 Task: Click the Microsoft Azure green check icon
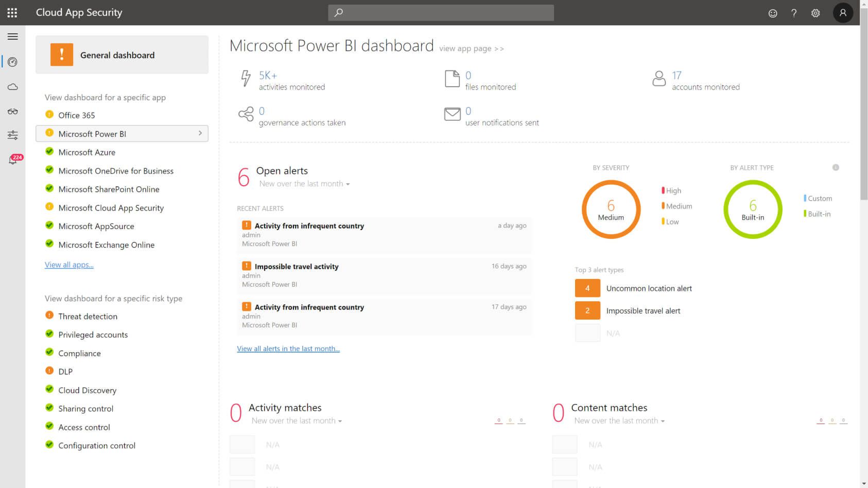[49, 151]
